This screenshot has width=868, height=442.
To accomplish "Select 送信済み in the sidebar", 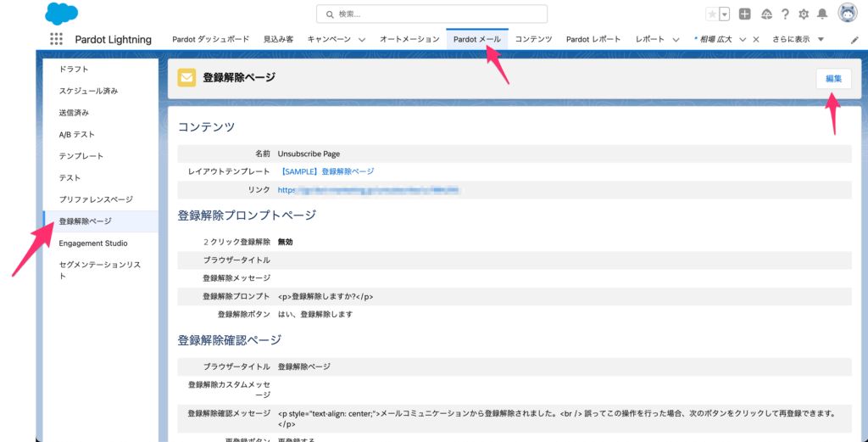I will click(x=74, y=113).
